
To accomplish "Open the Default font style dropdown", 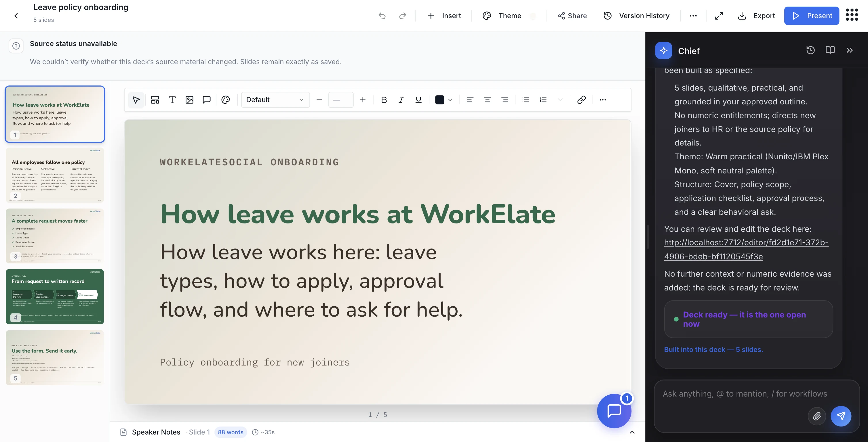I will [275, 100].
